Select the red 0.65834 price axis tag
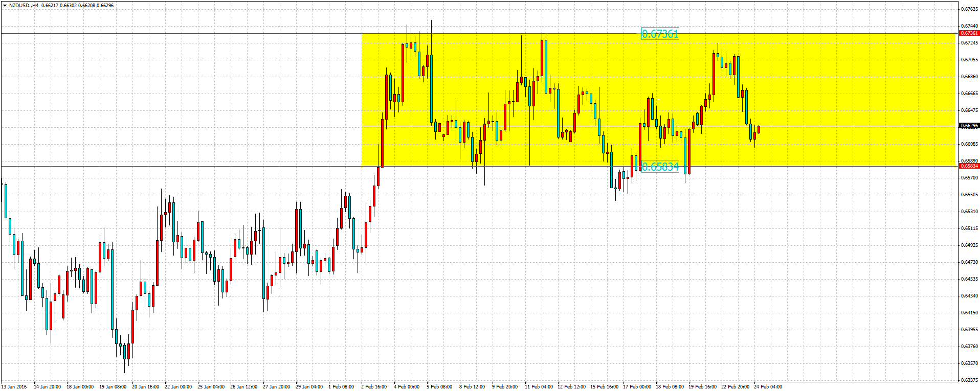This screenshot has height=391, width=980. point(969,166)
